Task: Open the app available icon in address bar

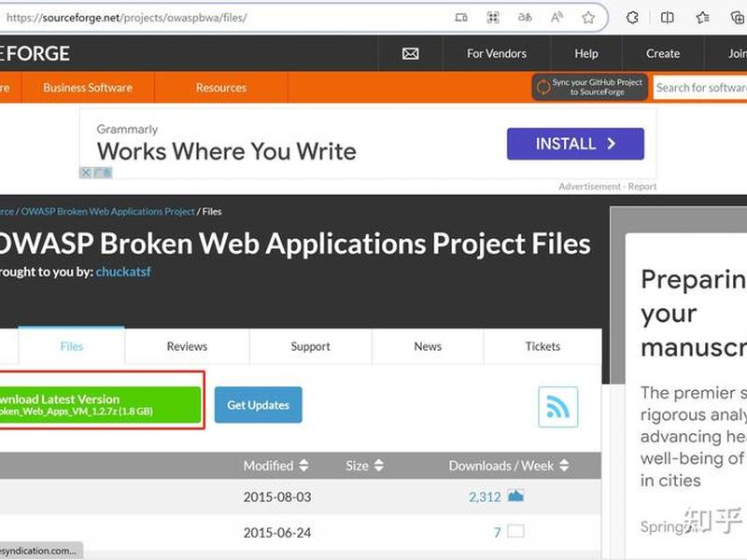Action: coord(460,18)
